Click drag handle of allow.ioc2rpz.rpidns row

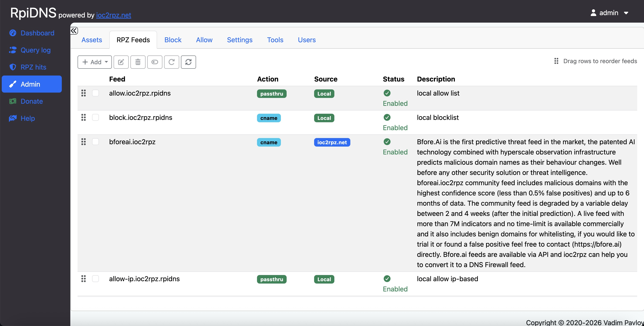tap(84, 93)
